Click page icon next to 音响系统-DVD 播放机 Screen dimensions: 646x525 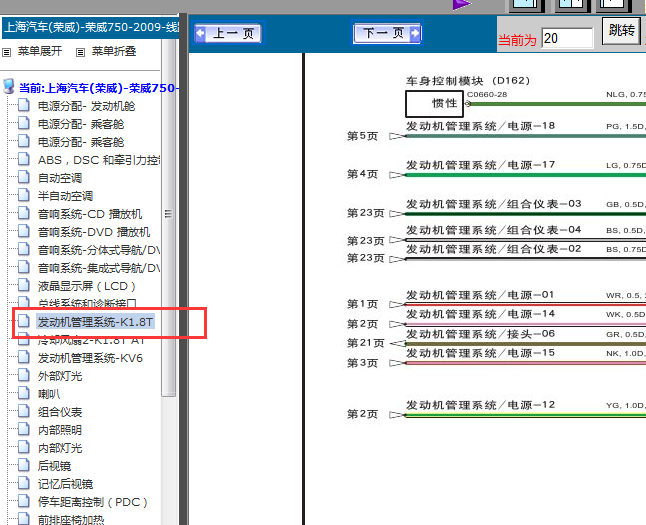click(x=23, y=231)
